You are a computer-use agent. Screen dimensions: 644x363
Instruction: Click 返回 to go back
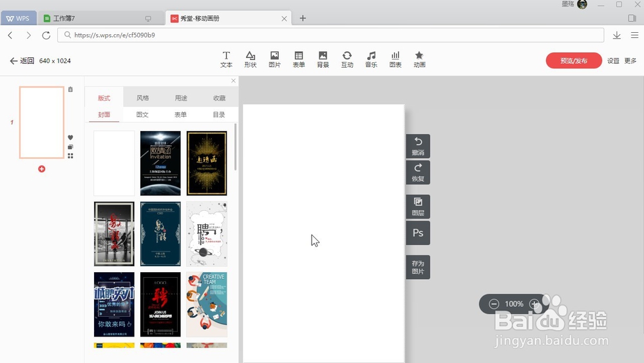click(x=22, y=61)
